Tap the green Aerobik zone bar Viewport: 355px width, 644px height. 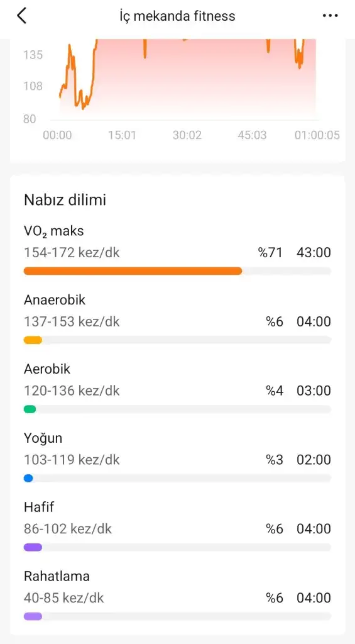tap(30, 409)
